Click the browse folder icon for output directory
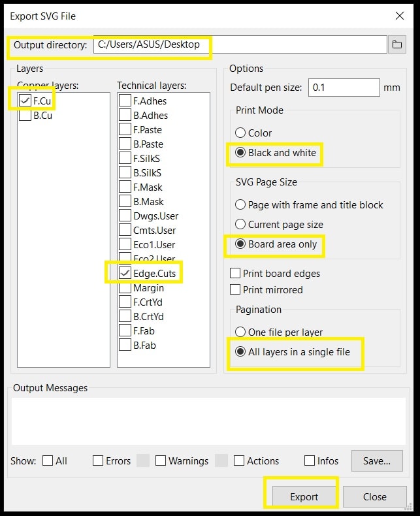This screenshot has height=516, width=420. [x=396, y=44]
